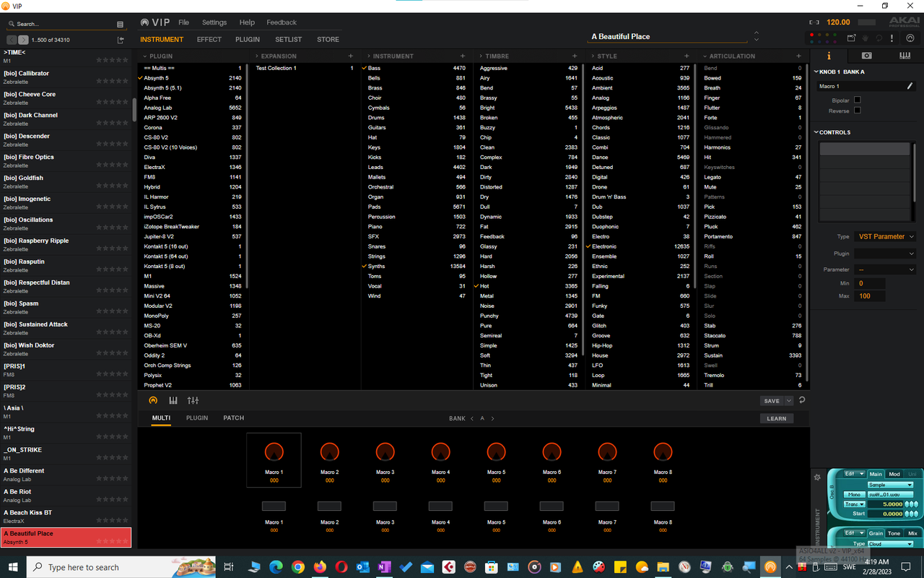This screenshot has height=578, width=924.
Task: Open the plugin window pop-out icon
Action: (852, 38)
